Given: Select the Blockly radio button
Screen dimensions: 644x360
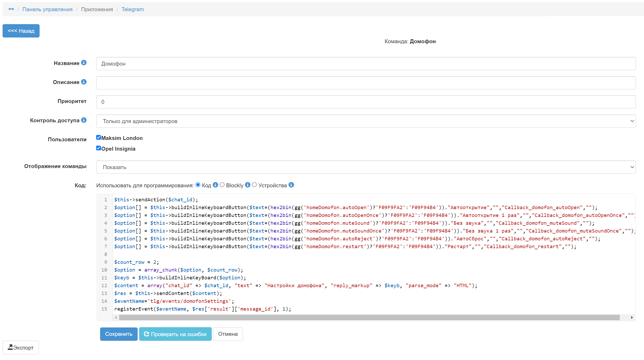Looking at the screenshot, I should (222, 185).
